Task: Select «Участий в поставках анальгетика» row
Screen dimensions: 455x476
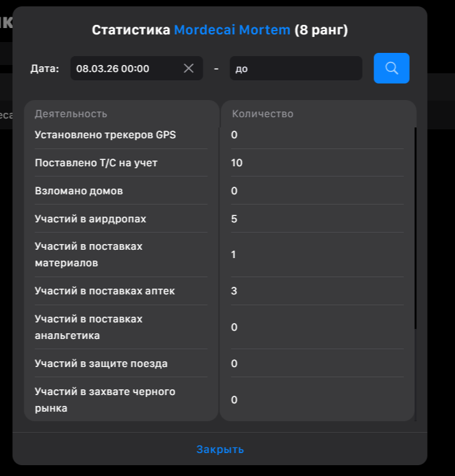Action: click(89, 327)
